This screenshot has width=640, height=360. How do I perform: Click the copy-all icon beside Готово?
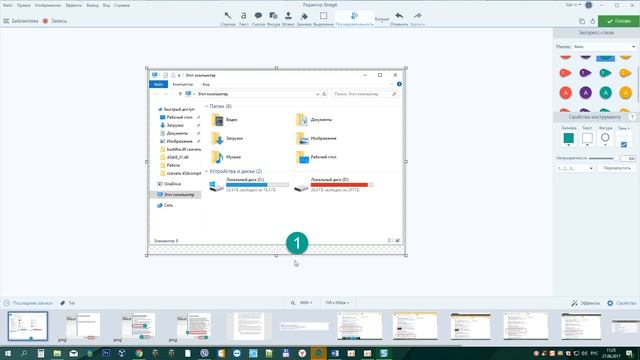pos(582,21)
